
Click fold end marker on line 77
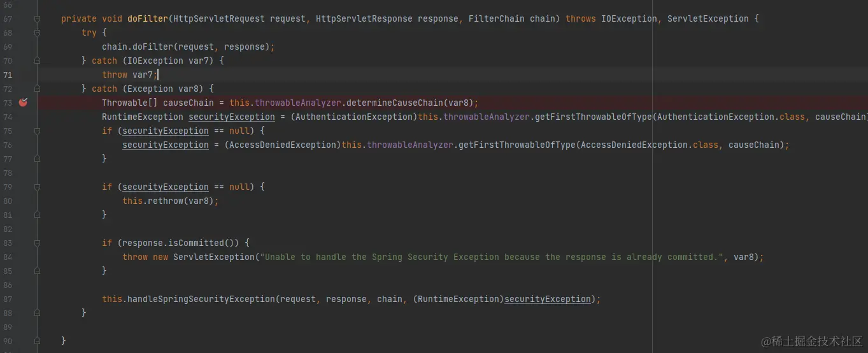[37, 159]
